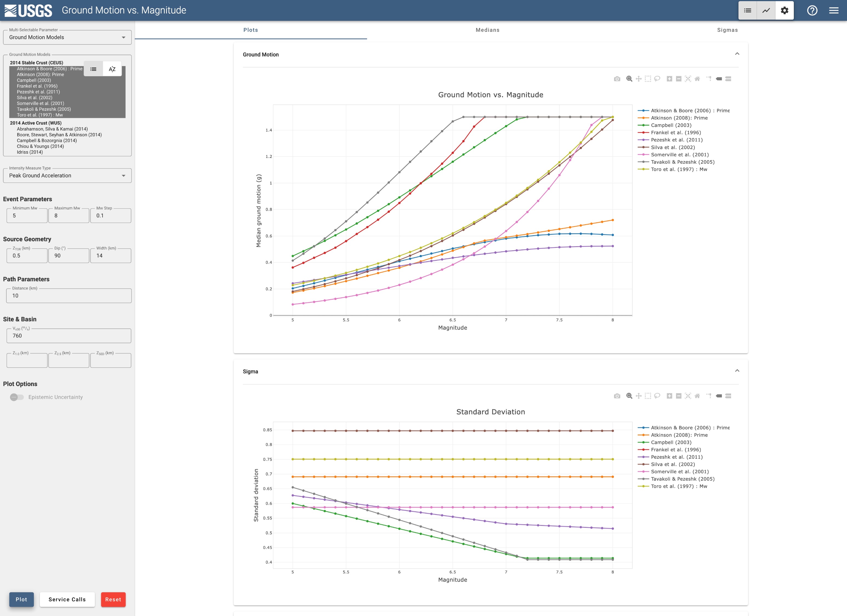
Task: Select Abrahamson, Silva & Kamai (2014) model
Action: (x=67, y=129)
